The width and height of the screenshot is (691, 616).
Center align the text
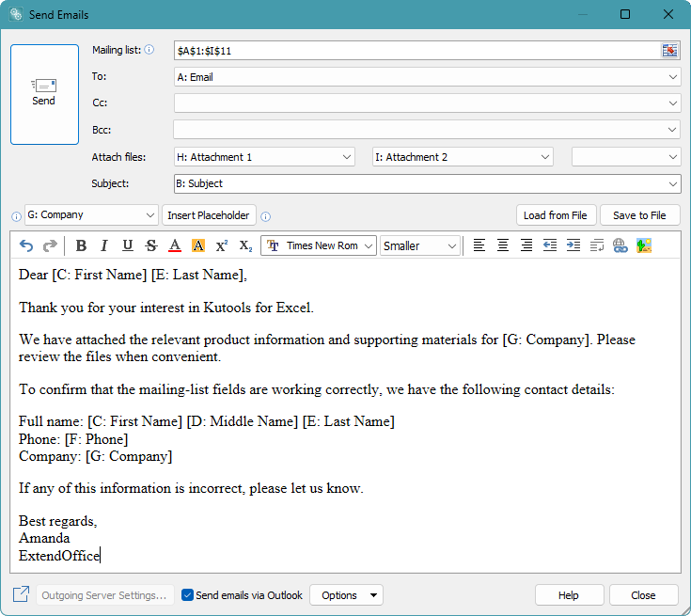pyautogui.click(x=503, y=245)
